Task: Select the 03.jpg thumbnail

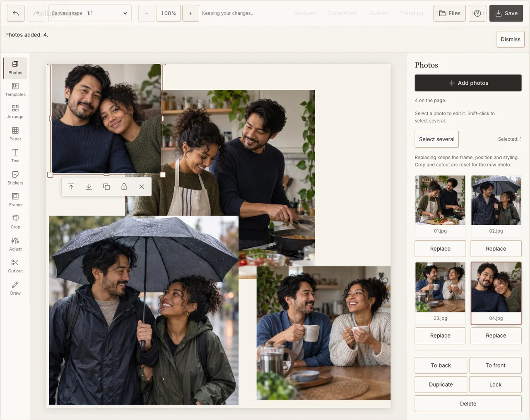Action: click(440, 293)
